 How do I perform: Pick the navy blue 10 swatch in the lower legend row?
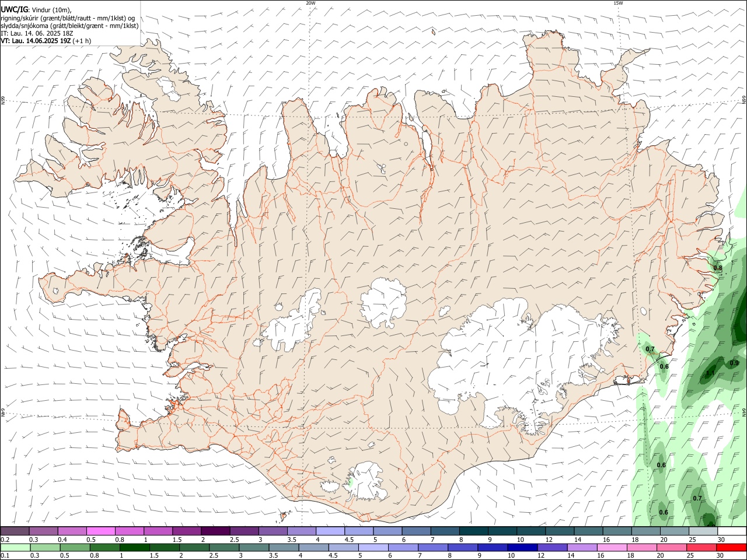tap(522, 547)
